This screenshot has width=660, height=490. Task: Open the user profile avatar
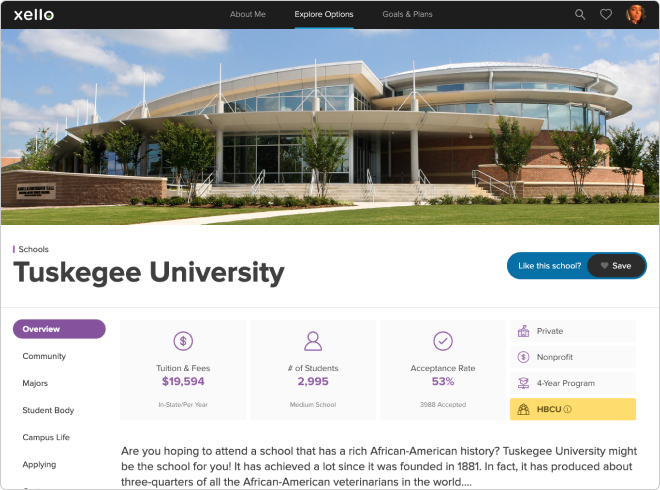coord(635,14)
